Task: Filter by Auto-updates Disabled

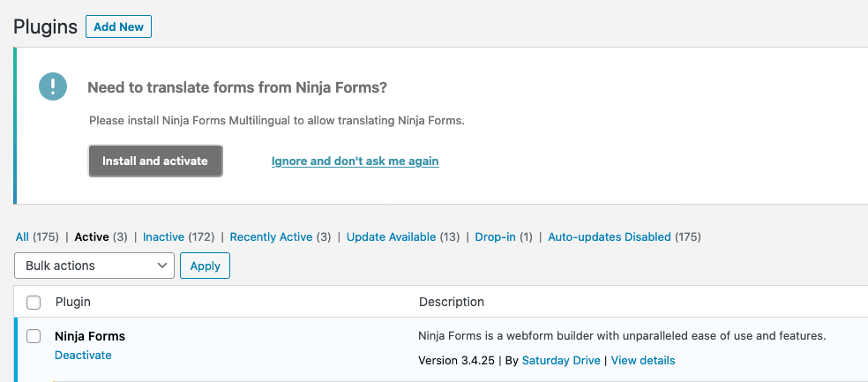Action: pos(610,237)
